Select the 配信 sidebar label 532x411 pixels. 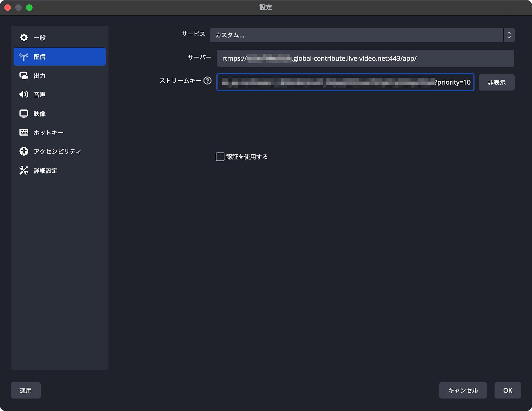pyautogui.click(x=39, y=57)
